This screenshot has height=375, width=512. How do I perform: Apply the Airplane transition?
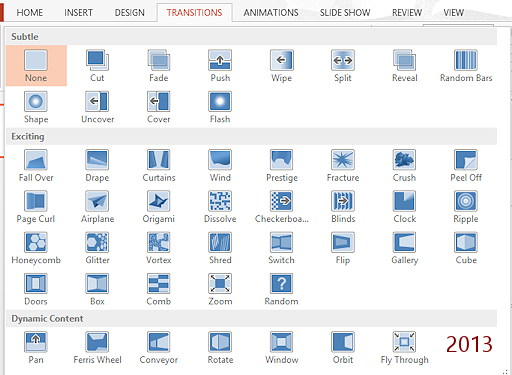pos(97,207)
